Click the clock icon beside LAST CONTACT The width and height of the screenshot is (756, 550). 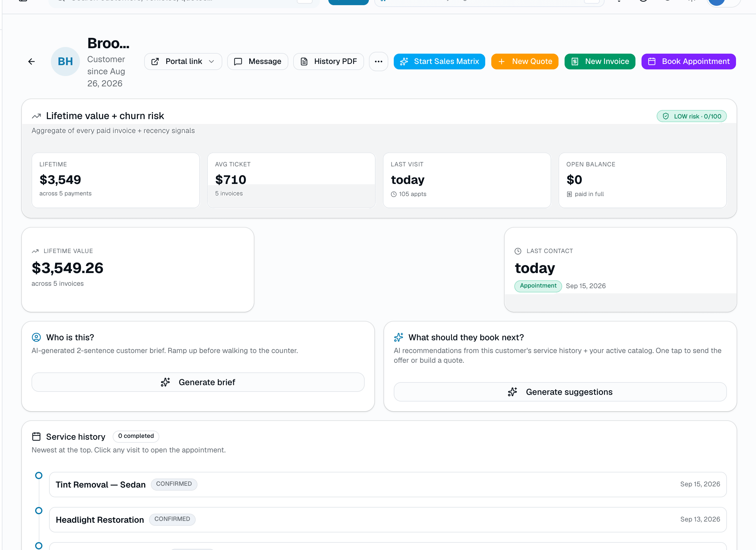click(518, 251)
